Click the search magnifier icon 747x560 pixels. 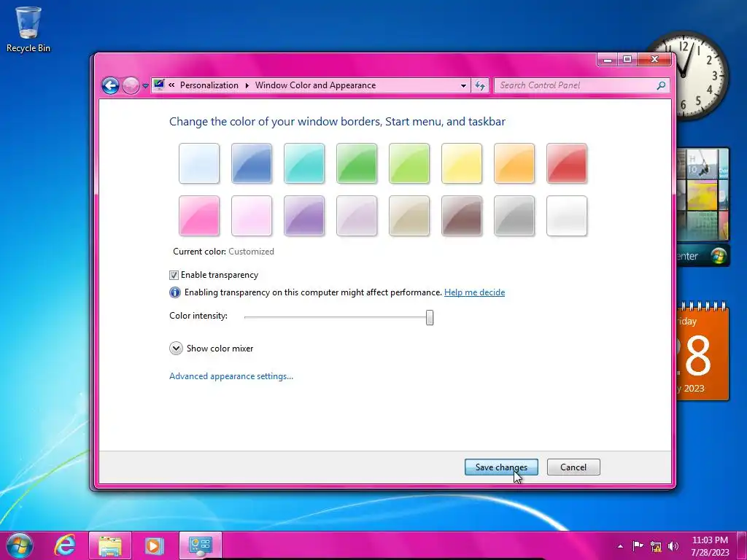[661, 86]
